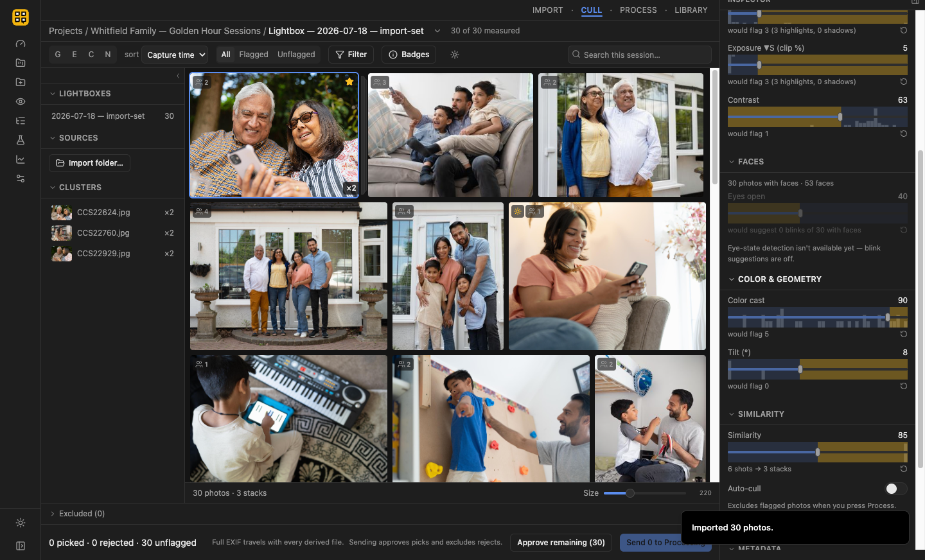Show only Unflagged photos
Screen dimensions: 925x560
click(x=296, y=55)
